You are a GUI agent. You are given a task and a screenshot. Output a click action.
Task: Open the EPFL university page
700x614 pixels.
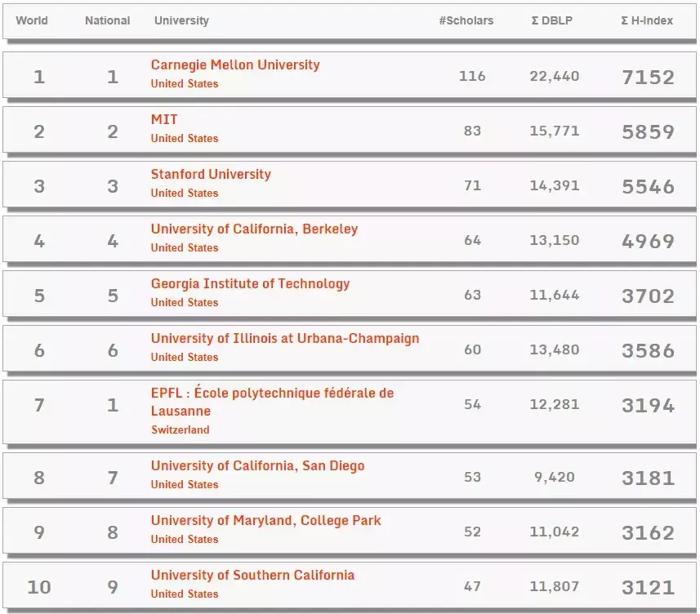[x=272, y=393]
